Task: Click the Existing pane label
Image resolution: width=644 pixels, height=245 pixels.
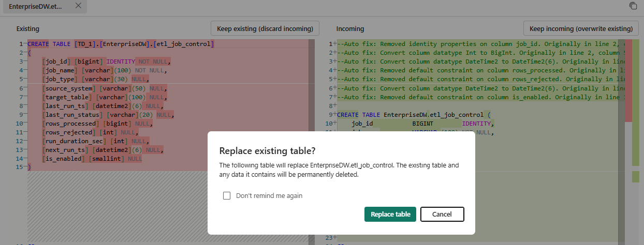Action: pos(28,29)
